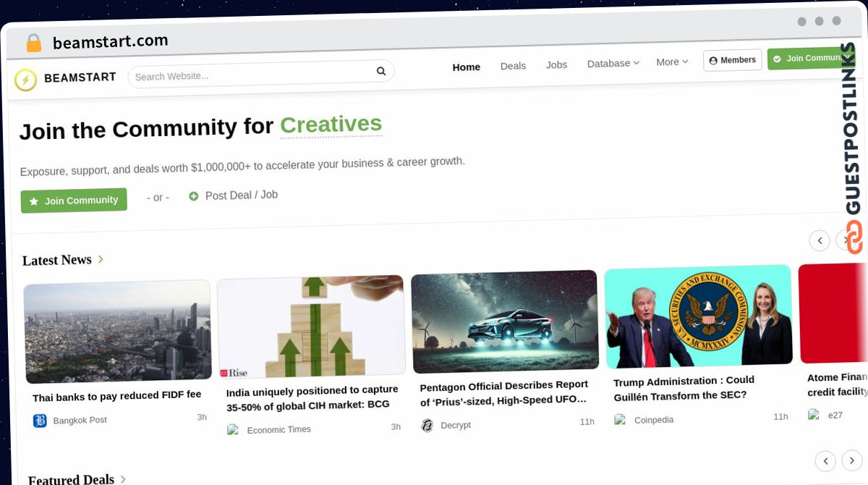This screenshot has width=868, height=485.
Task: Click the BEAMSTART brand name text
Action: coord(80,77)
